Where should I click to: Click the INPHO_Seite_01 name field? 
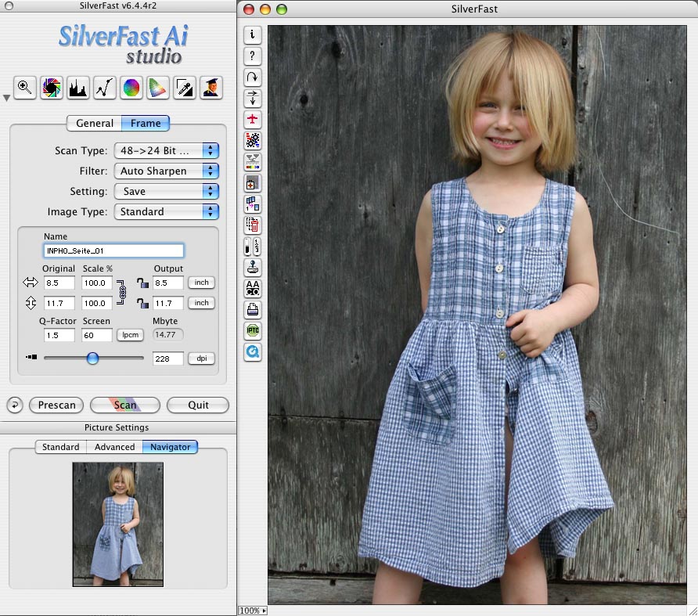pyautogui.click(x=113, y=250)
